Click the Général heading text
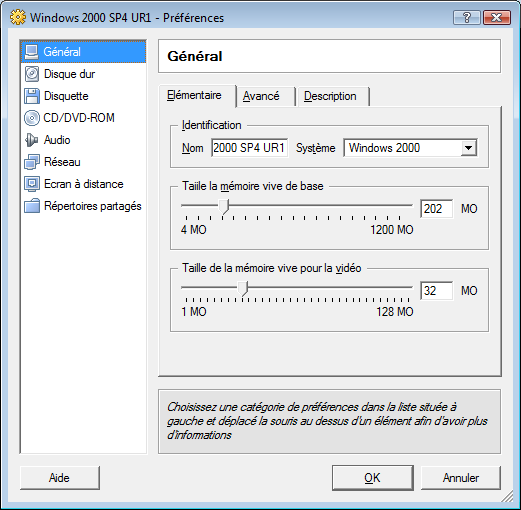 coord(195,56)
